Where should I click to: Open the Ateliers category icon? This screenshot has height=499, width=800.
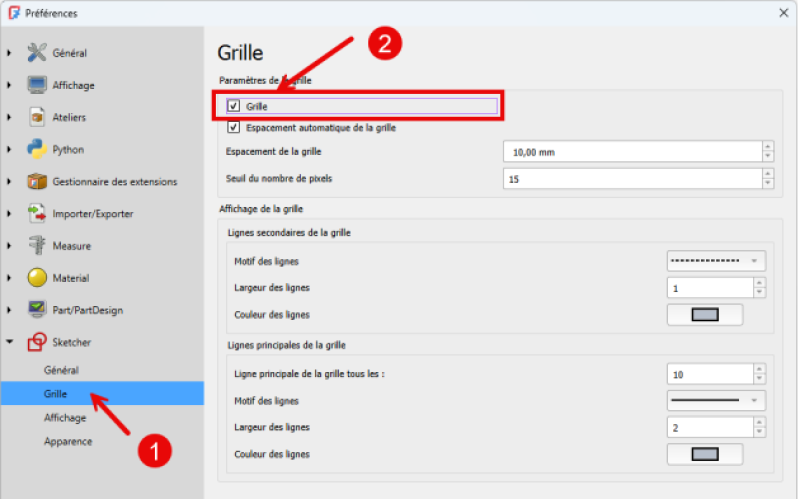37,117
